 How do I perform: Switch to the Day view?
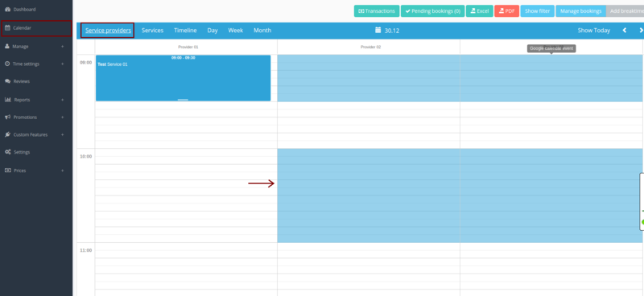213,31
